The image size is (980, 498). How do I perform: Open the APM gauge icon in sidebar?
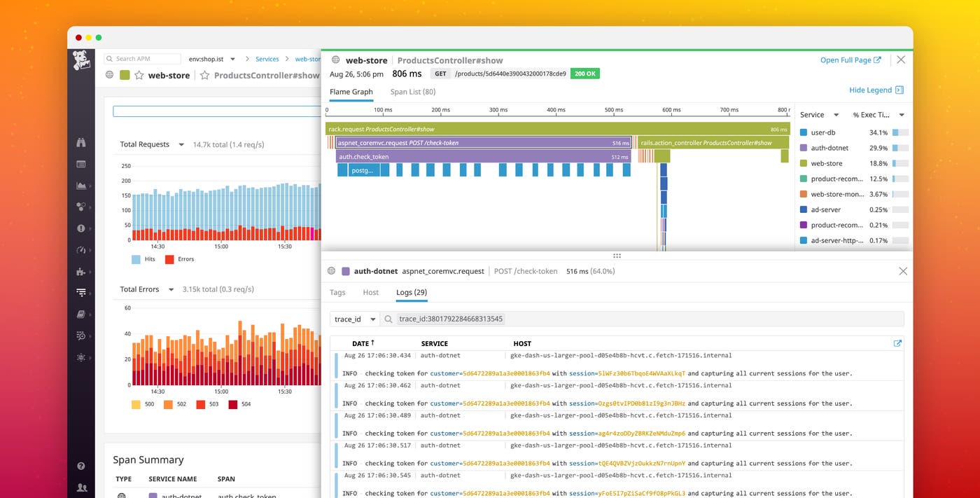tap(82, 250)
